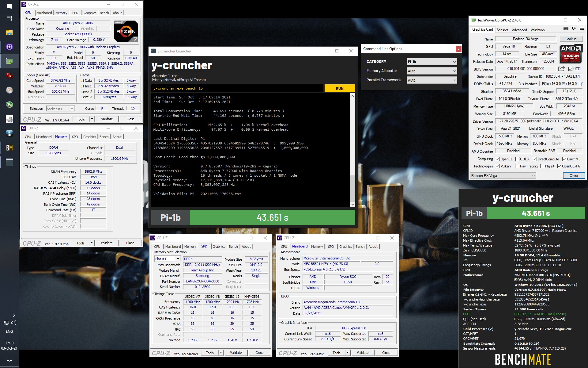Expand Tools arrow in CPU-Z CPU window
The width and height of the screenshot is (588, 368).
[92, 119]
